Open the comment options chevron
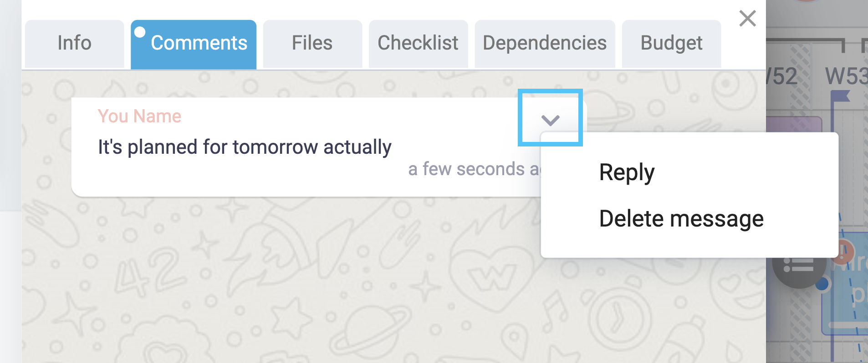Screen dimensions: 868x363 pos(550,120)
